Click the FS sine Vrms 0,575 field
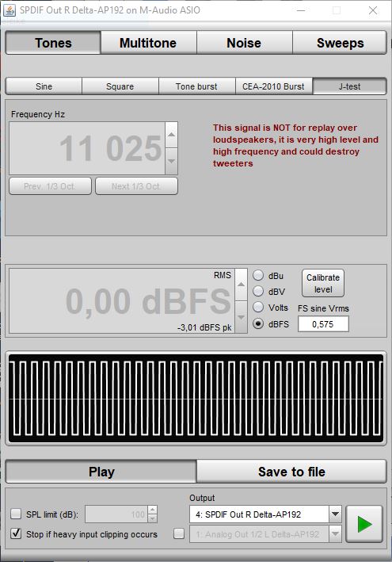 (323, 324)
